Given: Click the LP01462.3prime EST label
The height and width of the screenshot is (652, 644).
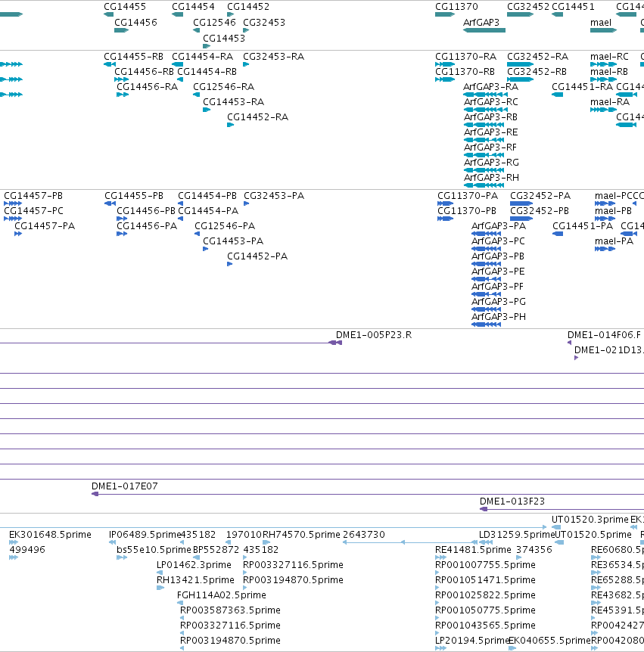Looking at the screenshot, I should point(194,565).
